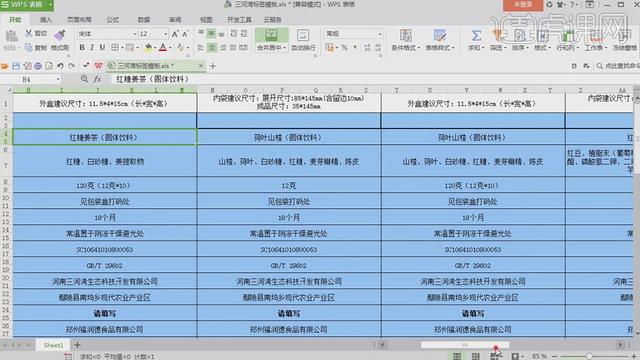Image resolution: width=640 pixels, height=360 pixels.
Task: Click the increase indent icon
Action: coord(244,34)
